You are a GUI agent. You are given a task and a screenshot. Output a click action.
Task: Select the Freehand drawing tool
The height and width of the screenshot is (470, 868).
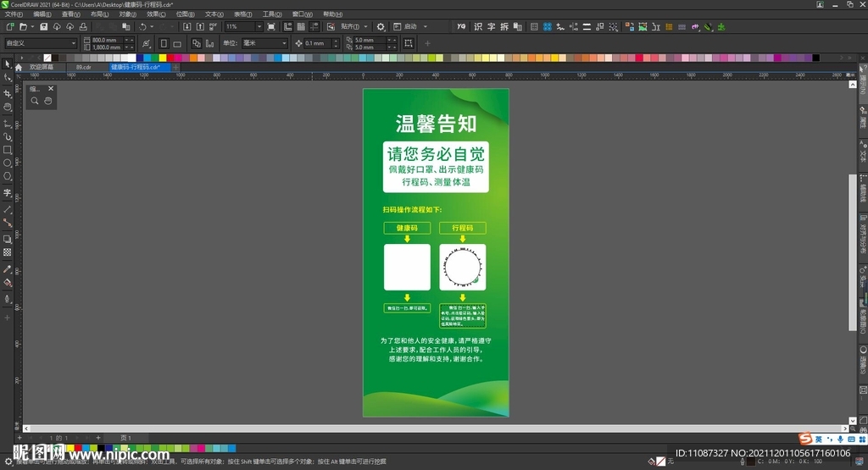[7, 124]
